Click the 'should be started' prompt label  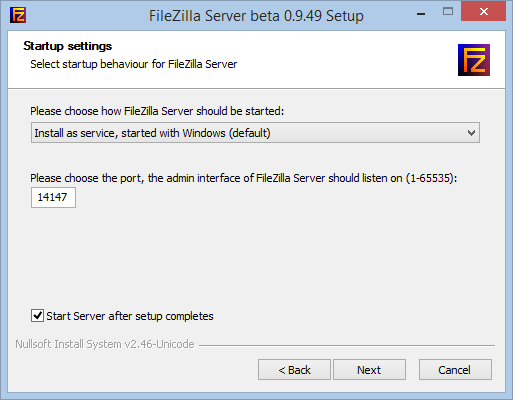157,111
